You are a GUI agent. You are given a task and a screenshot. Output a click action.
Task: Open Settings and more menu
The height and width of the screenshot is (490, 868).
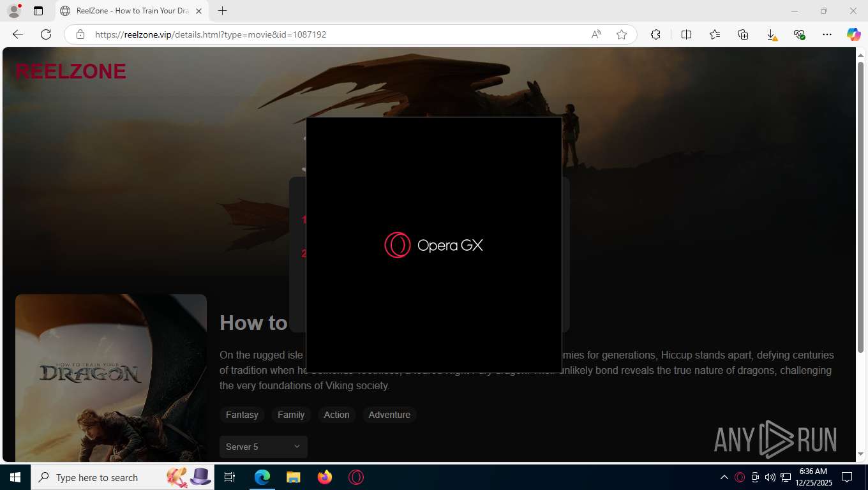pyautogui.click(x=827, y=34)
